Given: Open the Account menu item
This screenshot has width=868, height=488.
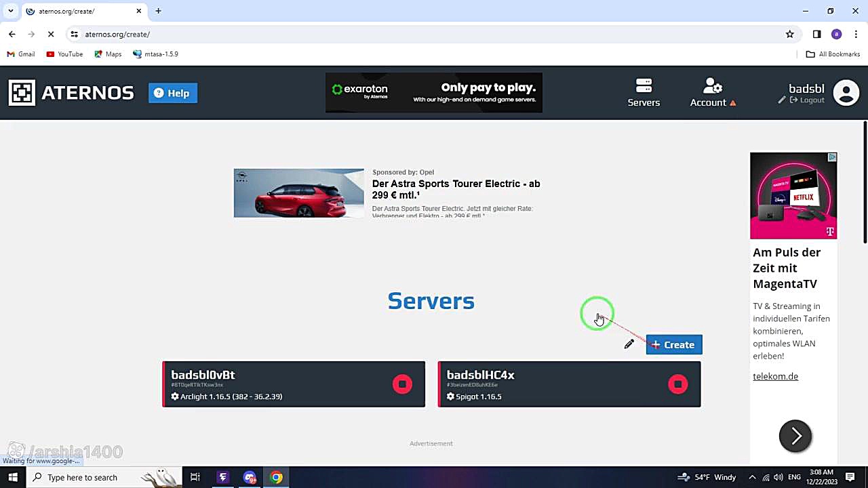Looking at the screenshot, I should tap(713, 93).
